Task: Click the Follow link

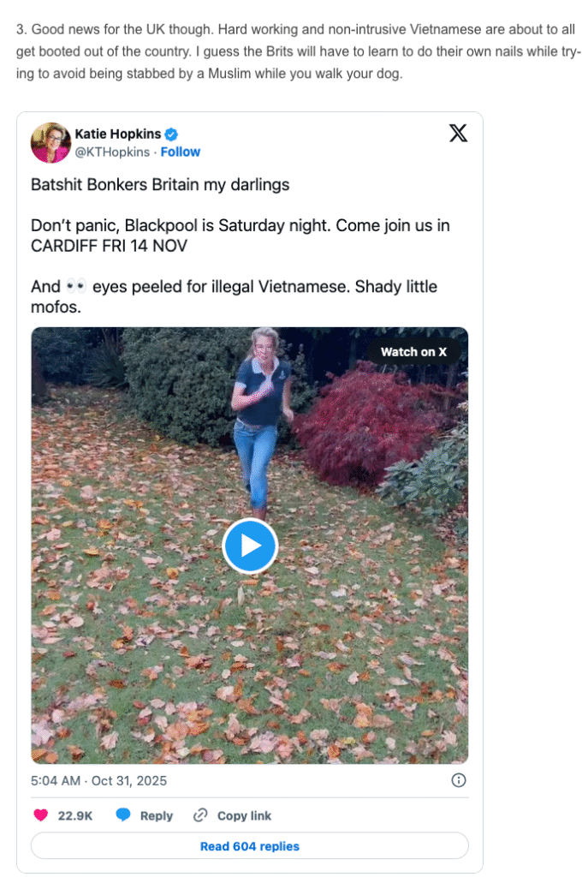Action: coord(181,152)
